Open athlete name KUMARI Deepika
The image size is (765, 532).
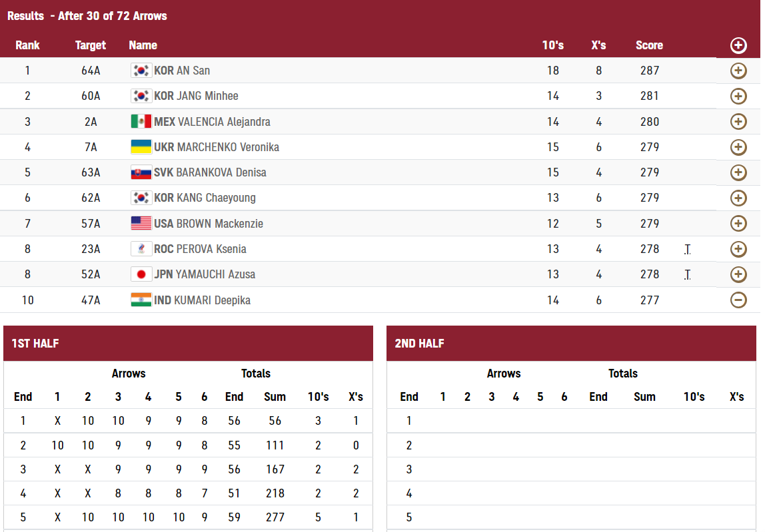(x=212, y=300)
